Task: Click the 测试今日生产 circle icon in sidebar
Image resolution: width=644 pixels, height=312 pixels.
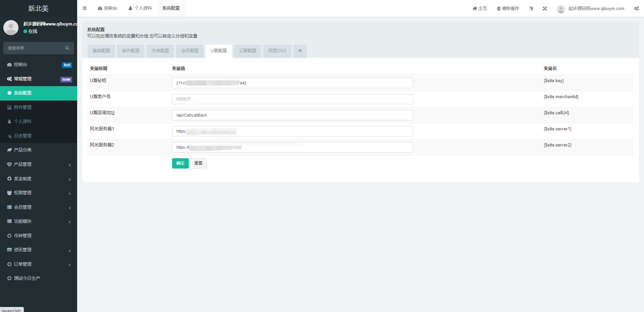Action: coord(9,278)
